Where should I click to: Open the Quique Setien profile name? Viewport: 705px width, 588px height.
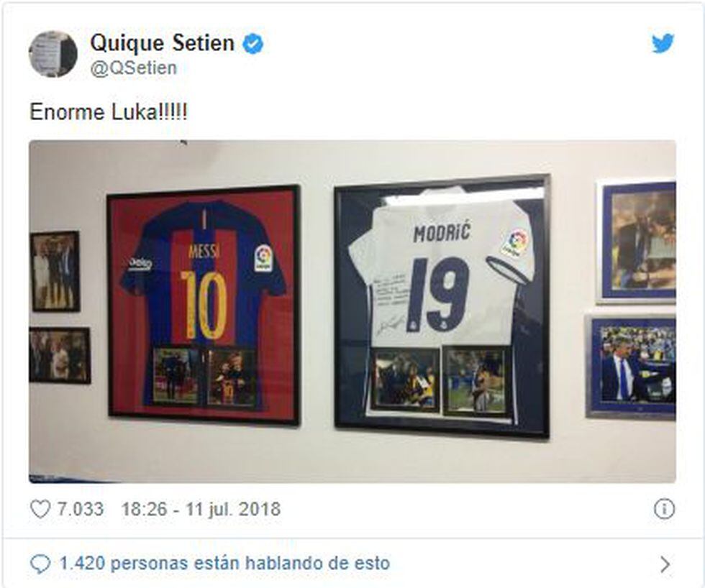click(163, 44)
